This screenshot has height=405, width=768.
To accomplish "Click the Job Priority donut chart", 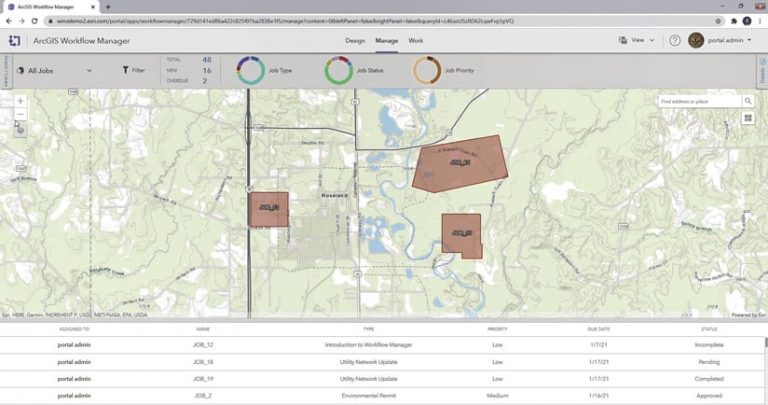I will click(x=427, y=70).
